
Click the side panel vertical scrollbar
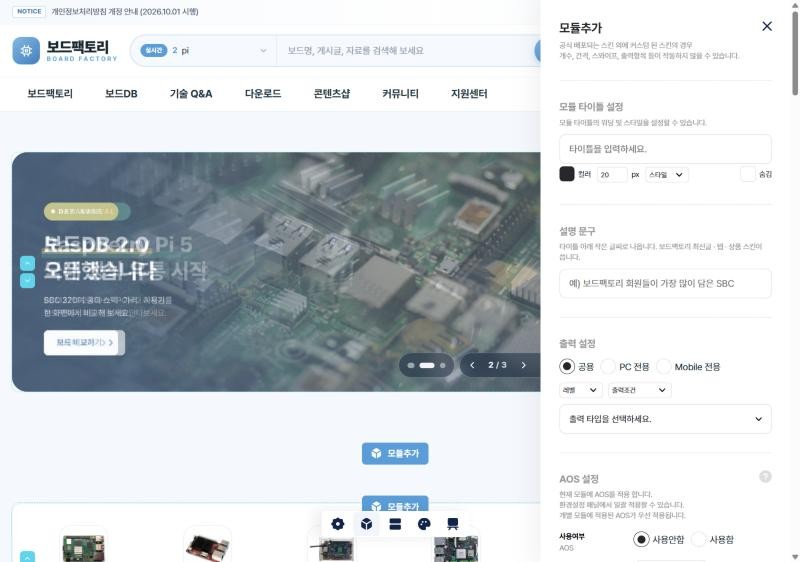point(795,54)
